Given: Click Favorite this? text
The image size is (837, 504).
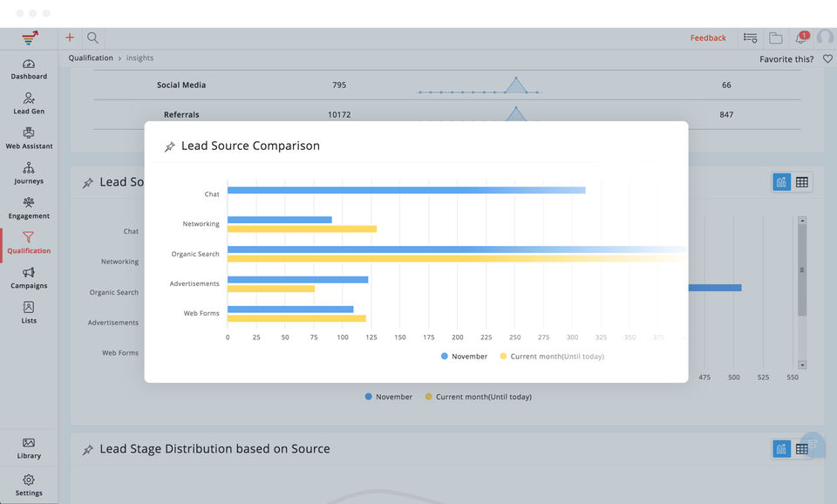Looking at the screenshot, I should [x=786, y=58].
